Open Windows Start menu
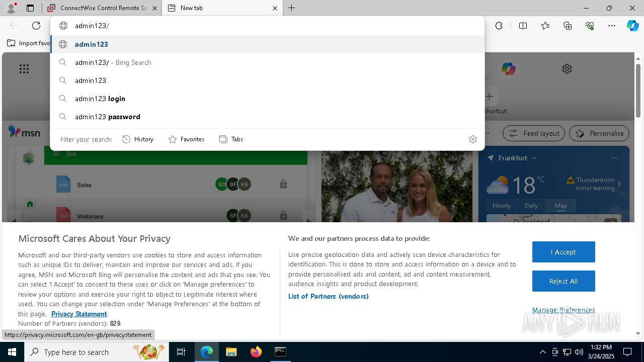 pos(12,352)
